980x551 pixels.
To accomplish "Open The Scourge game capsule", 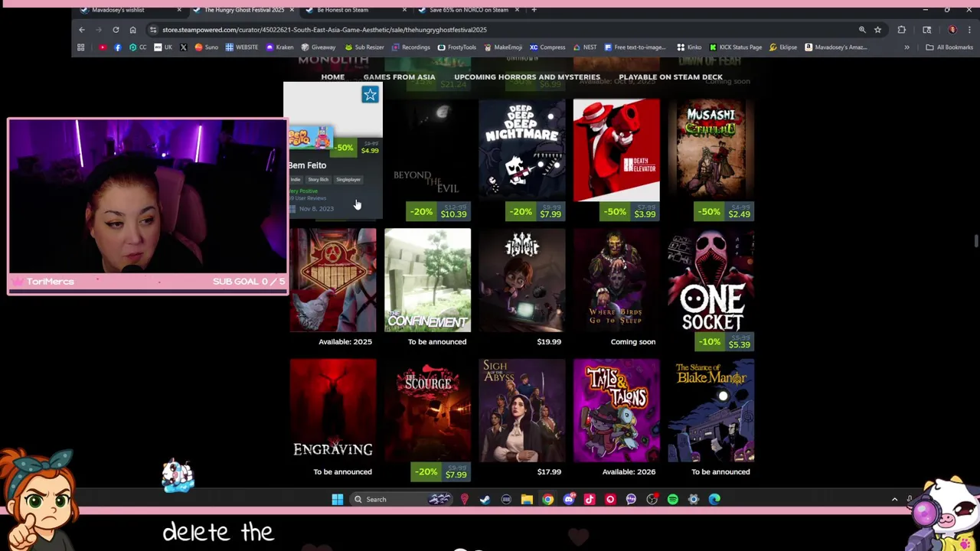I will (427, 410).
